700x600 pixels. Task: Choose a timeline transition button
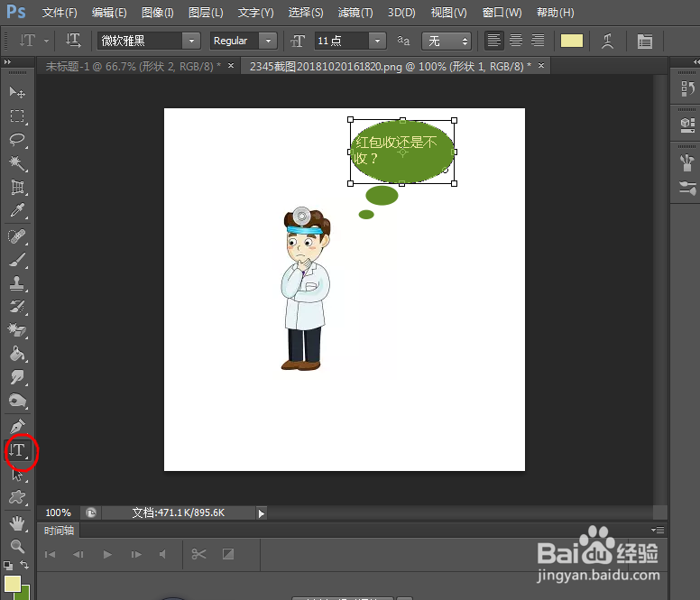(x=228, y=554)
